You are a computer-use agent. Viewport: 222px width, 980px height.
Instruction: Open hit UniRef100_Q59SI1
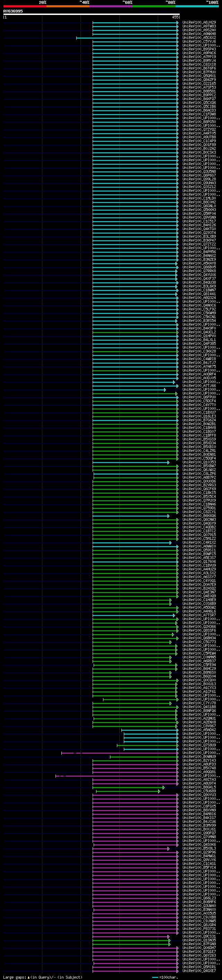[199, 550]
